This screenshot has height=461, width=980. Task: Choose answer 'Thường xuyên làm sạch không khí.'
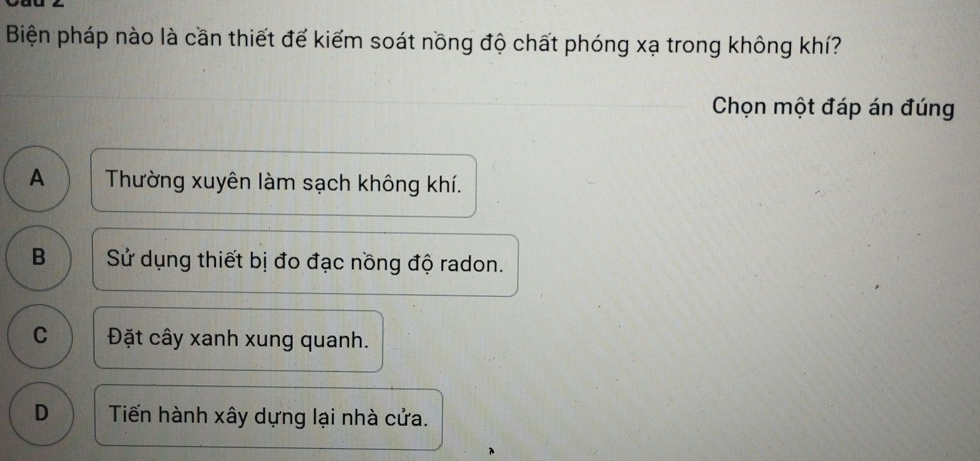[284, 184]
